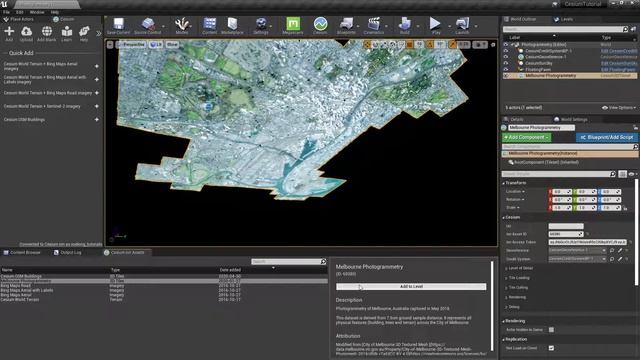This screenshot has height=360, width=640.
Task: Open the Cesium toolbar icon
Action: (320, 26)
